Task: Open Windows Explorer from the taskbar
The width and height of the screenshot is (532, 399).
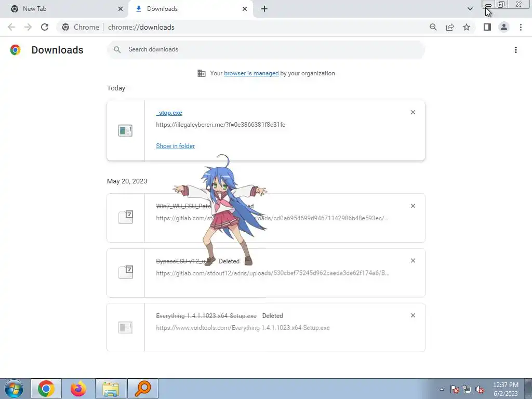Action: pos(111,389)
